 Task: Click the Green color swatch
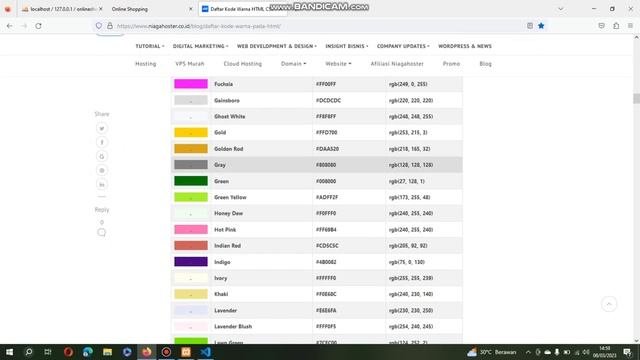[x=191, y=181]
